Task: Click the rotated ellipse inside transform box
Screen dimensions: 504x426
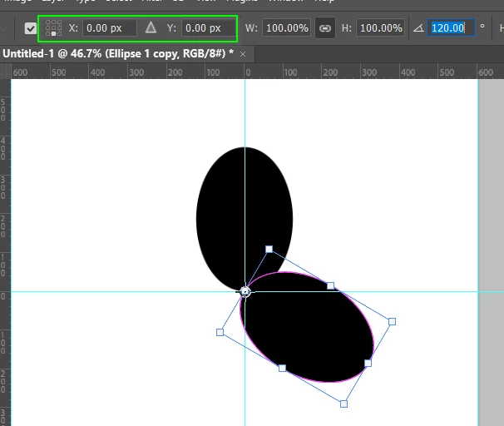Action: click(307, 327)
